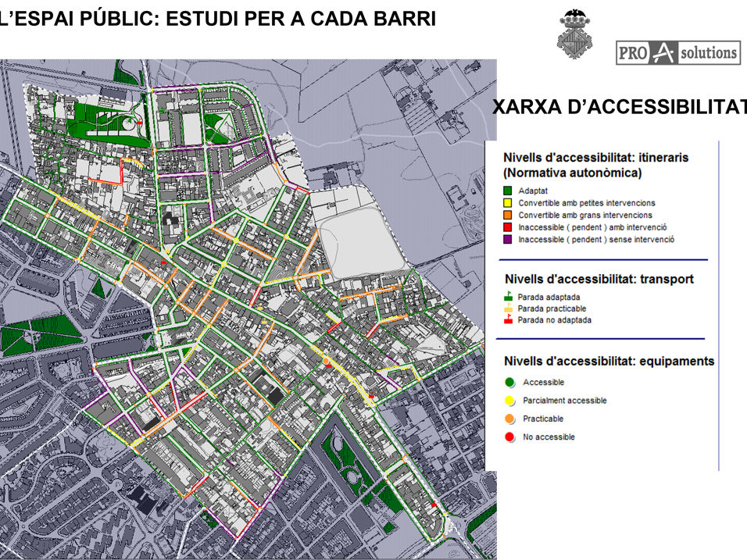Click the red No accessible circle marker

tap(509, 437)
